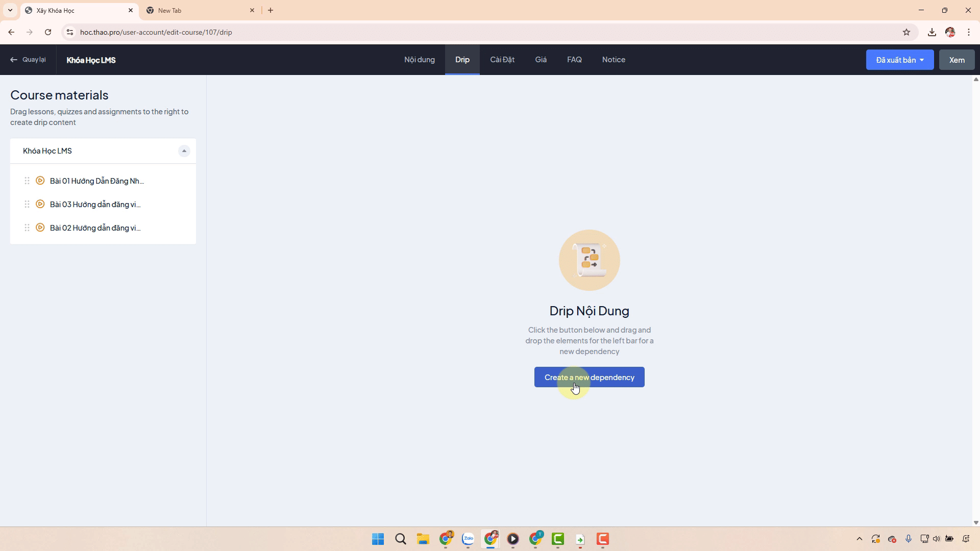
Task: Open the Cài Đặt tab
Action: [502, 60]
